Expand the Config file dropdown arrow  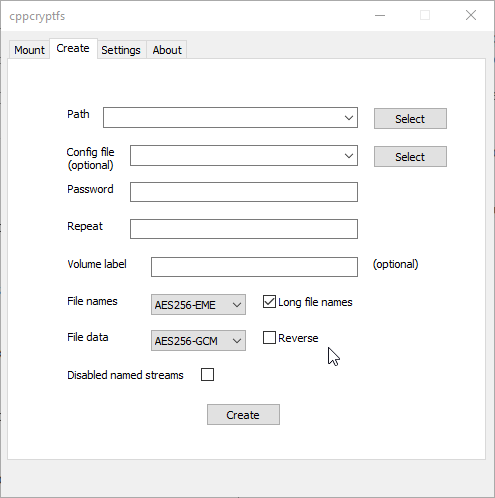[349, 156]
